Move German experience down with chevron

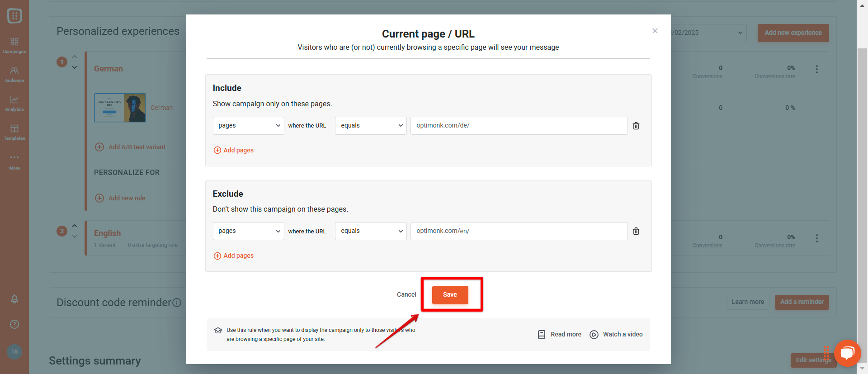pos(75,67)
